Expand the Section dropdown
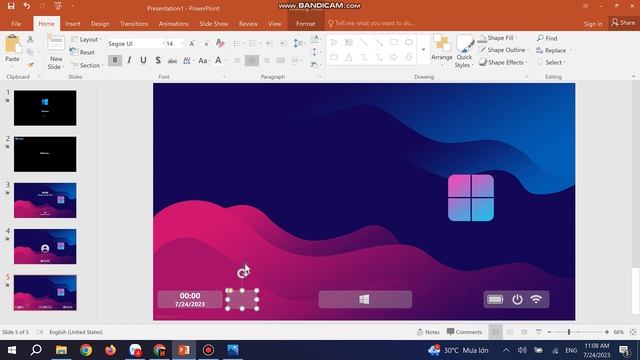Screen dimensions: 640x360 87,65
